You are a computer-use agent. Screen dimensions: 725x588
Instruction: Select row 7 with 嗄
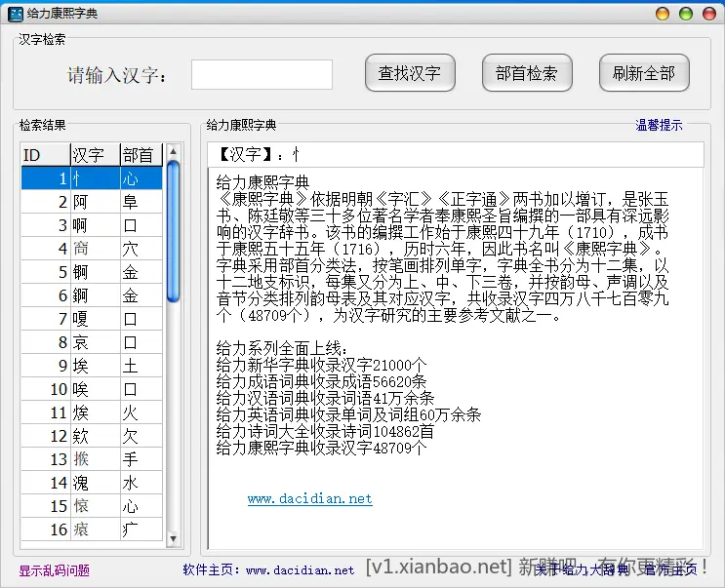coord(92,319)
